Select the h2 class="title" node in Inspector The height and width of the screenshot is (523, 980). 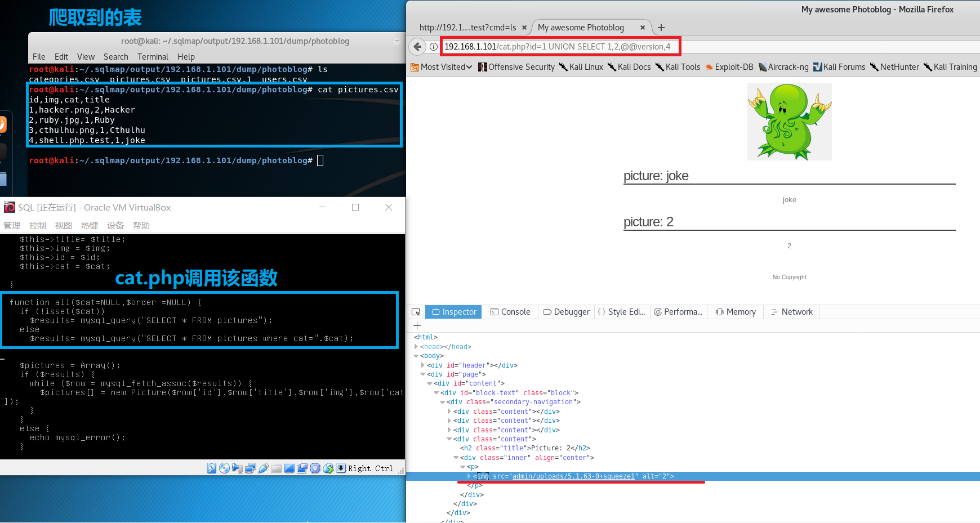524,448
